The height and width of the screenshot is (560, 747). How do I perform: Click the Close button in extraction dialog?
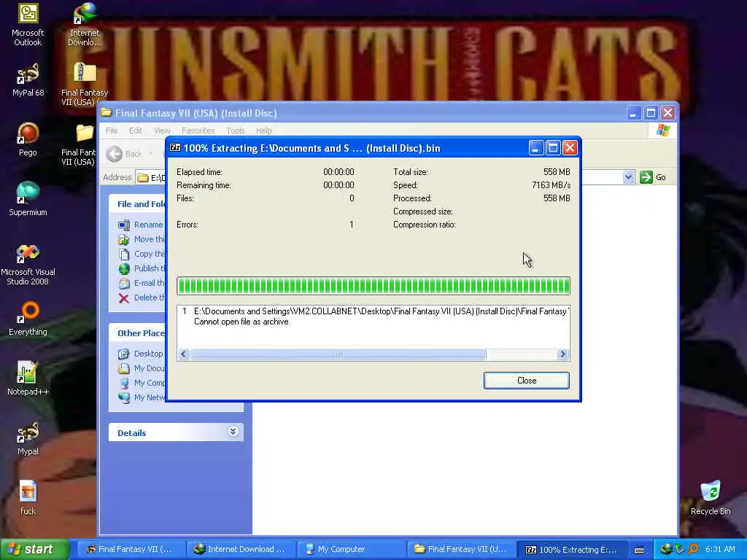click(x=527, y=381)
